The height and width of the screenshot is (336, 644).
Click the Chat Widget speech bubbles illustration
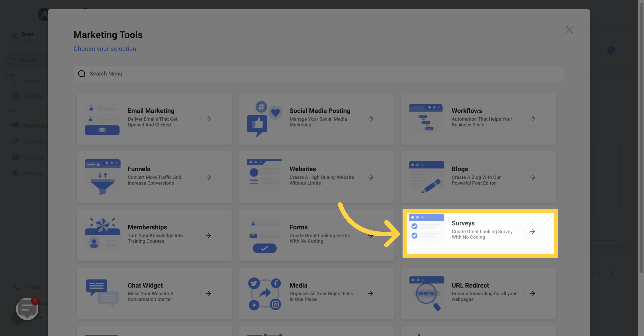(x=102, y=293)
